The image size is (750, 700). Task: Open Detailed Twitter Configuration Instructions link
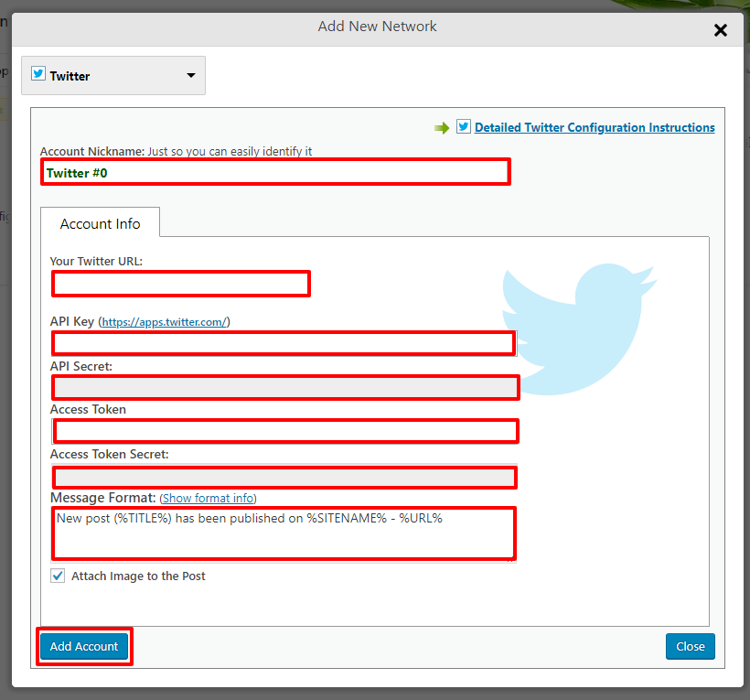coord(595,127)
